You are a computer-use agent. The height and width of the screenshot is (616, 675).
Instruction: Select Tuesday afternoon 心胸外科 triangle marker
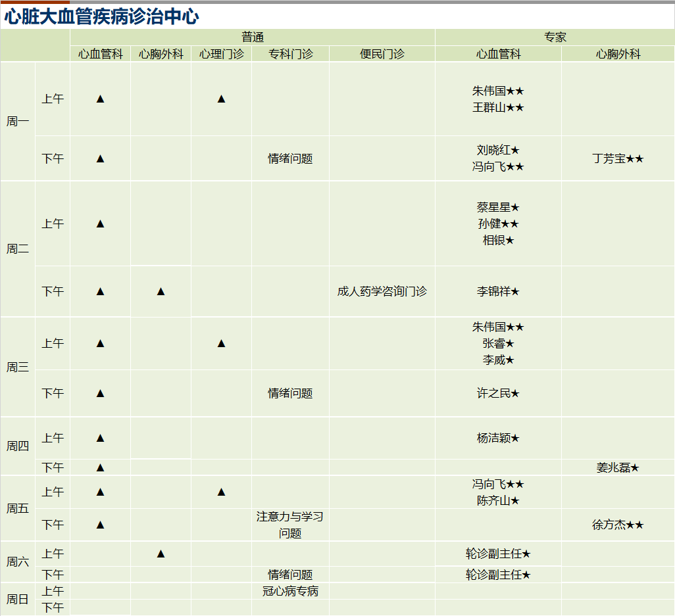[x=161, y=291]
